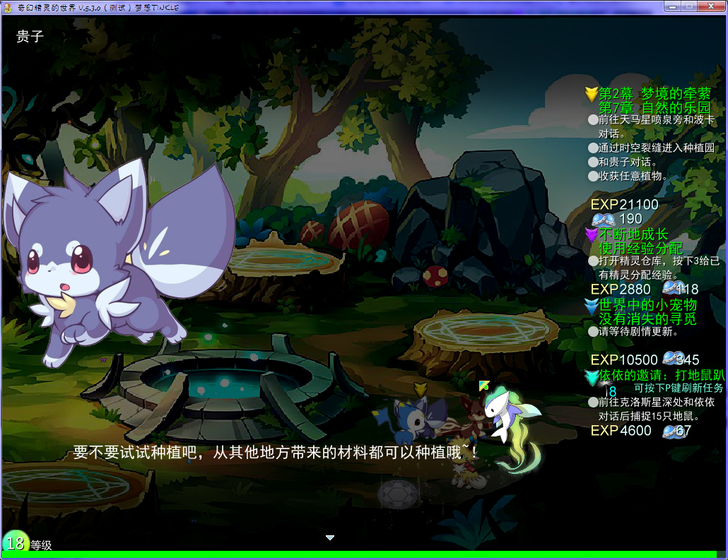Click the coin icon next to 190
The image size is (728, 560).
(603, 219)
